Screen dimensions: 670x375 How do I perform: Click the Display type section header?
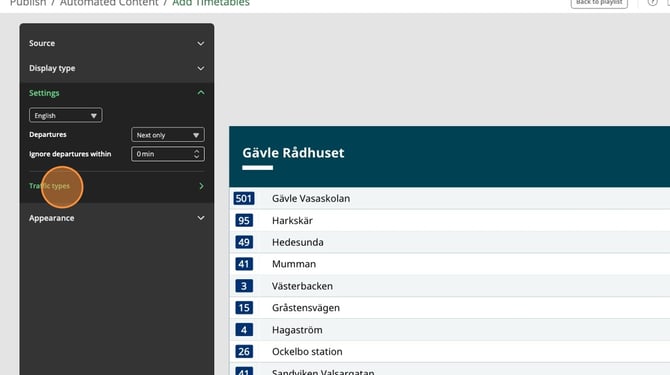click(x=117, y=68)
